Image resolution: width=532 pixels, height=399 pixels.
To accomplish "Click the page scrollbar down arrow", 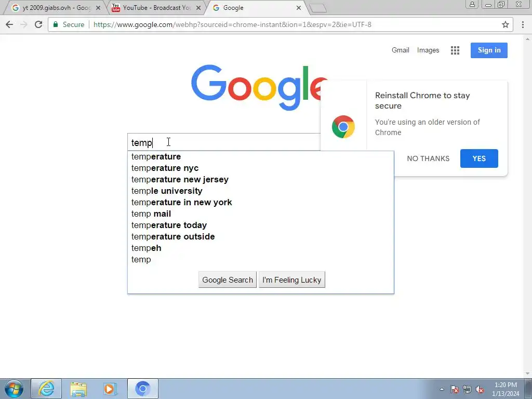I will 528,374.
